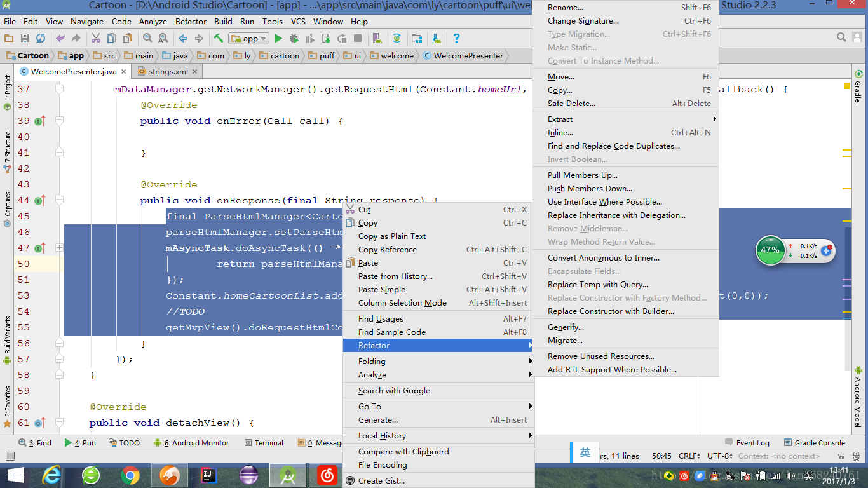This screenshot has width=868, height=488.
Task: Close the WelcomePresenter.java tab
Action: [x=123, y=72]
